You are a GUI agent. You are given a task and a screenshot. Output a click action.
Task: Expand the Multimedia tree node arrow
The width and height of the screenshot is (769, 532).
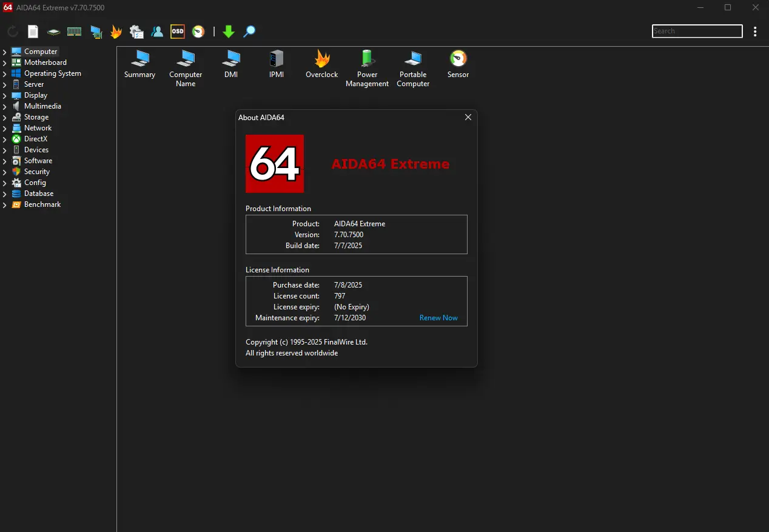point(5,106)
